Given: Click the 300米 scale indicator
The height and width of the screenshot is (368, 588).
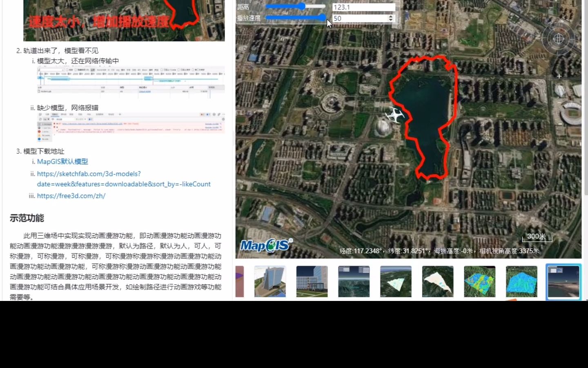Looking at the screenshot, I should (x=537, y=236).
